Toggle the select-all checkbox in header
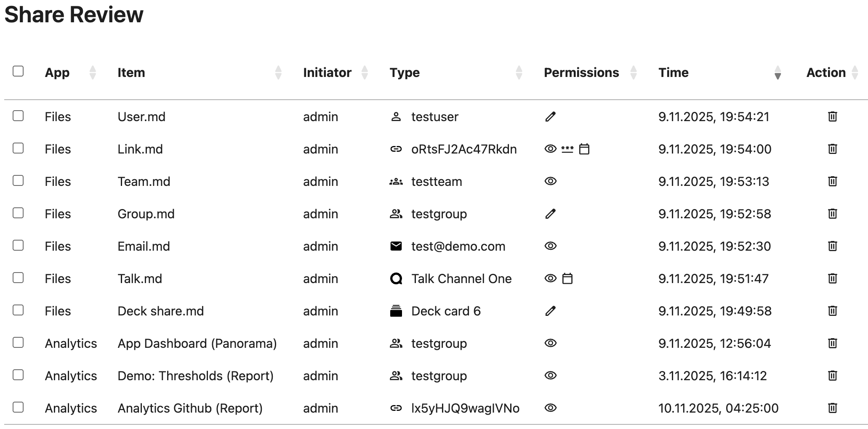 pos(18,71)
